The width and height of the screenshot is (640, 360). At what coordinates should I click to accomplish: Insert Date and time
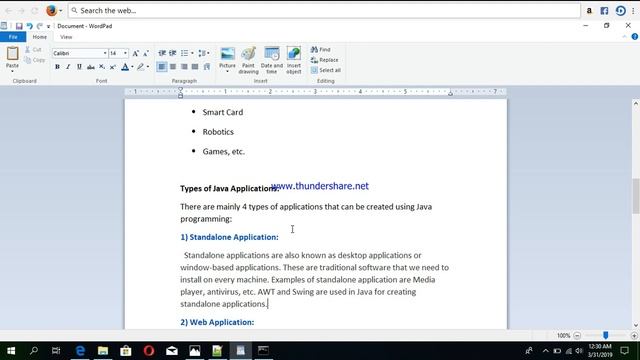(x=271, y=60)
